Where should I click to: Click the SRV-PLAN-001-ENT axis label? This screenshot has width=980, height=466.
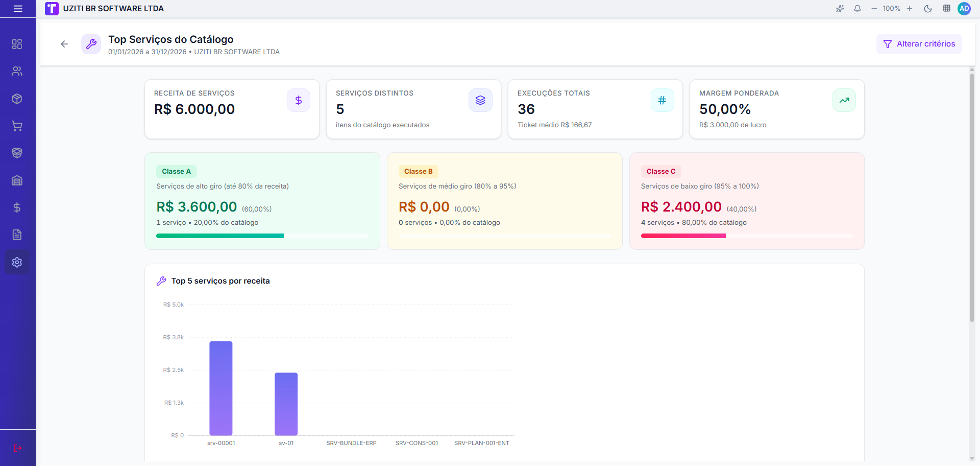tap(482, 444)
